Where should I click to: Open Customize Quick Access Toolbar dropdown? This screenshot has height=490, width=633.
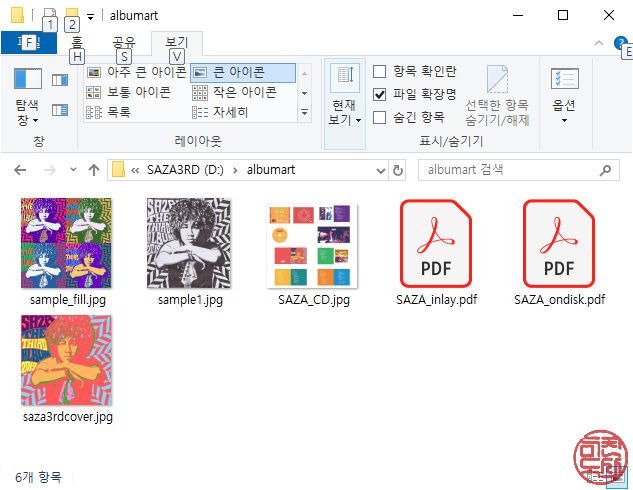pyautogui.click(x=90, y=16)
